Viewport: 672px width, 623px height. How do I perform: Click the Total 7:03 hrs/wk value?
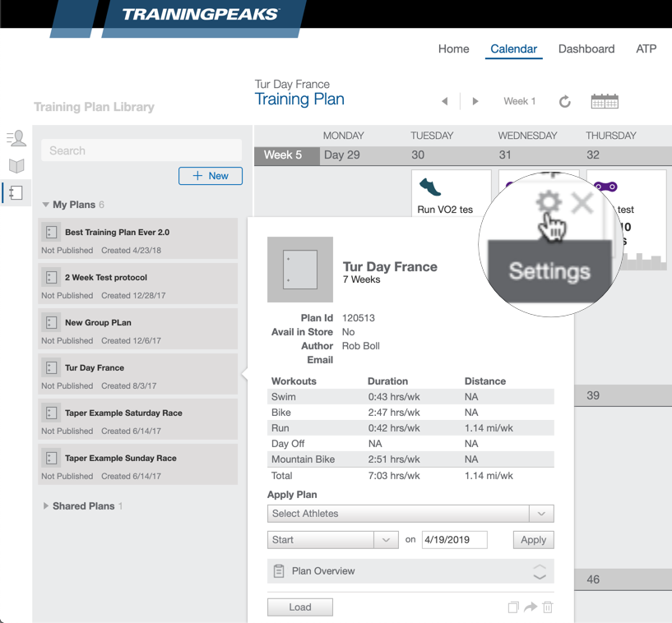pyautogui.click(x=394, y=476)
